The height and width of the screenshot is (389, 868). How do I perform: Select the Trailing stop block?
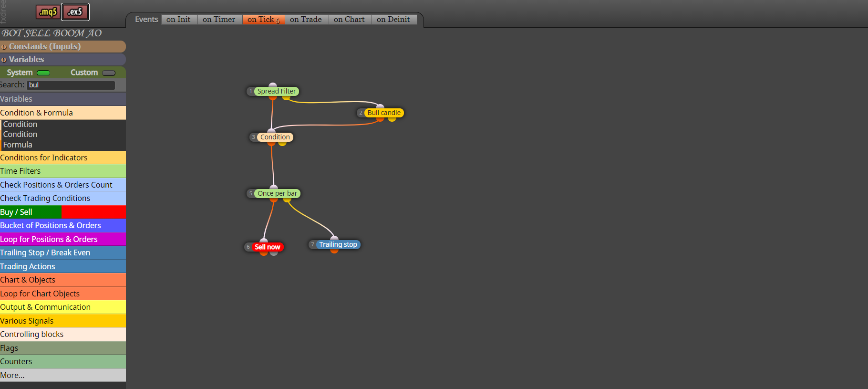338,244
